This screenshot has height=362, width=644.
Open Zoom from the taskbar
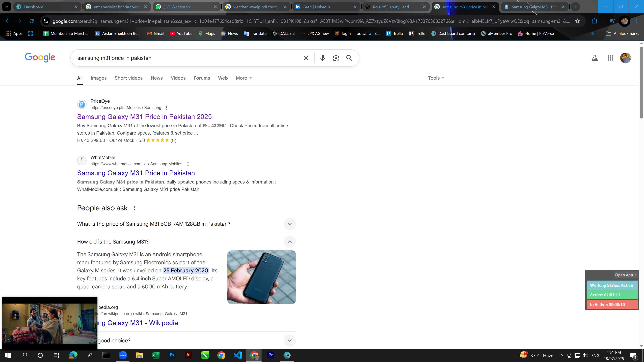[x=122, y=355]
